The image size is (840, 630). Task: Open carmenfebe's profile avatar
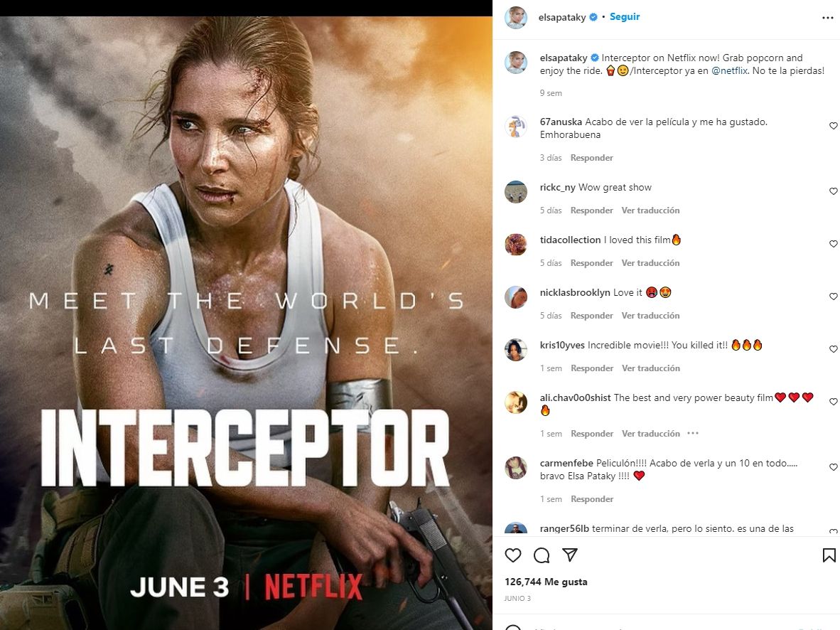click(516, 468)
